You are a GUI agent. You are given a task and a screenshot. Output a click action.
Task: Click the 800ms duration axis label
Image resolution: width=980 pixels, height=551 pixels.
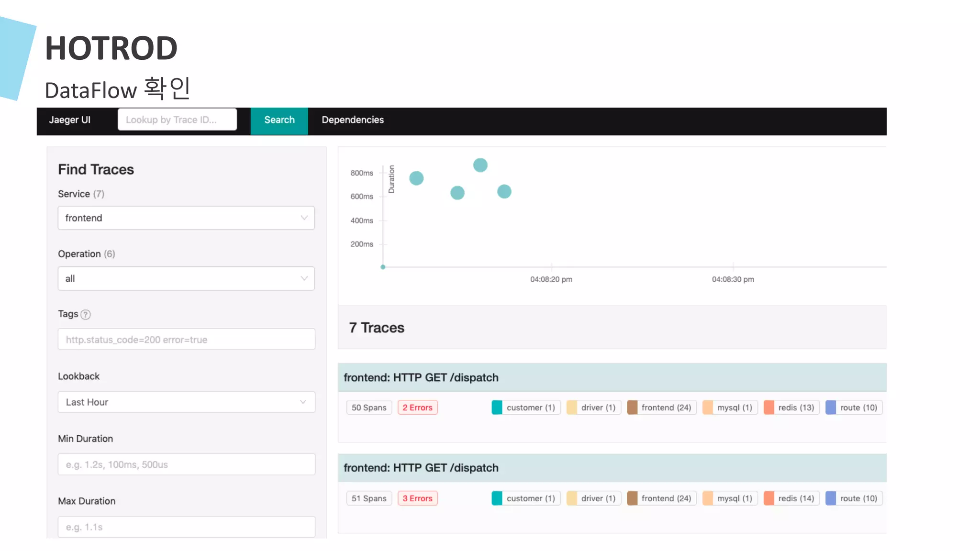point(362,173)
